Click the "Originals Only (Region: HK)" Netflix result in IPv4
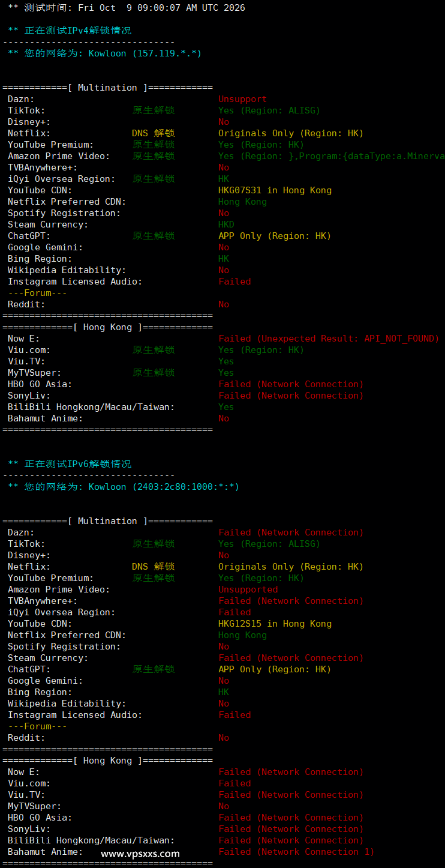Screen dimensions: 445x868 tap(291, 133)
